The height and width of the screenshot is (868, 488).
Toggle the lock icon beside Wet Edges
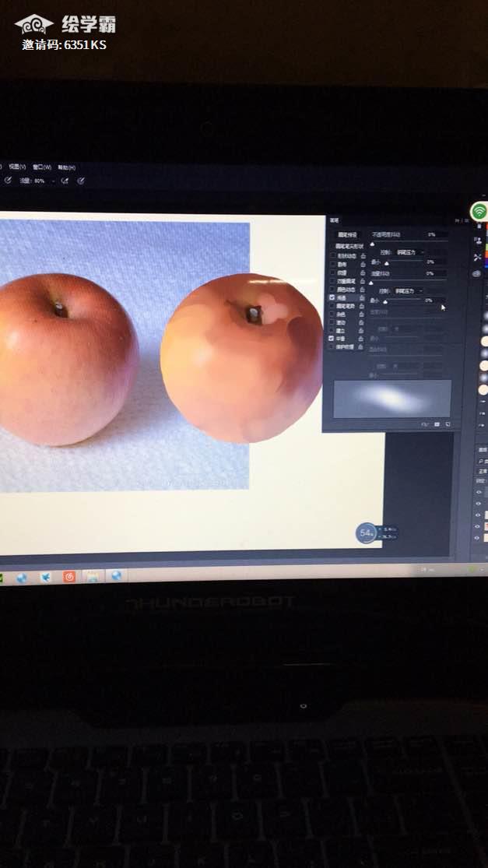[363, 322]
